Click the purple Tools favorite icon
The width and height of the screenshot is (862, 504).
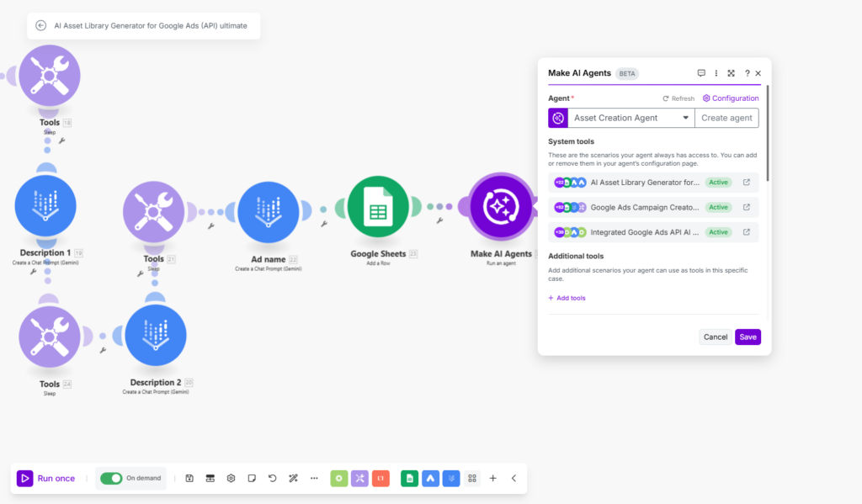[360, 479]
